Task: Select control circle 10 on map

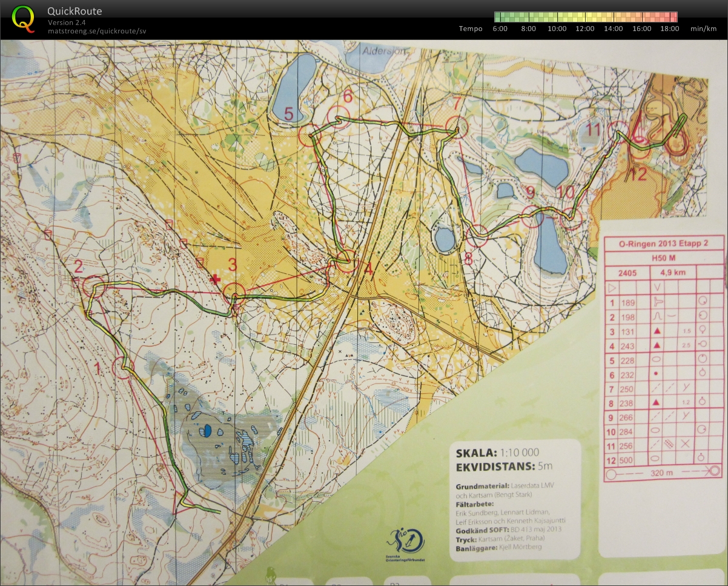Action: (571, 218)
